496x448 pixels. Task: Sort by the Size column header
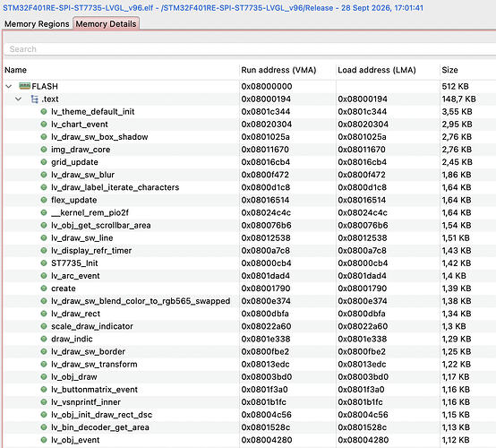point(449,70)
